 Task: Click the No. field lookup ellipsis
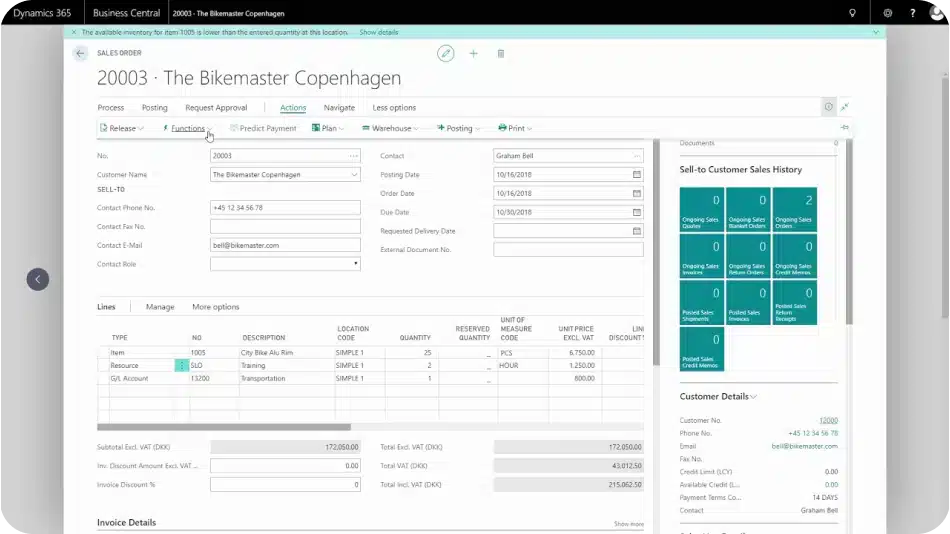click(x=354, y=156)
